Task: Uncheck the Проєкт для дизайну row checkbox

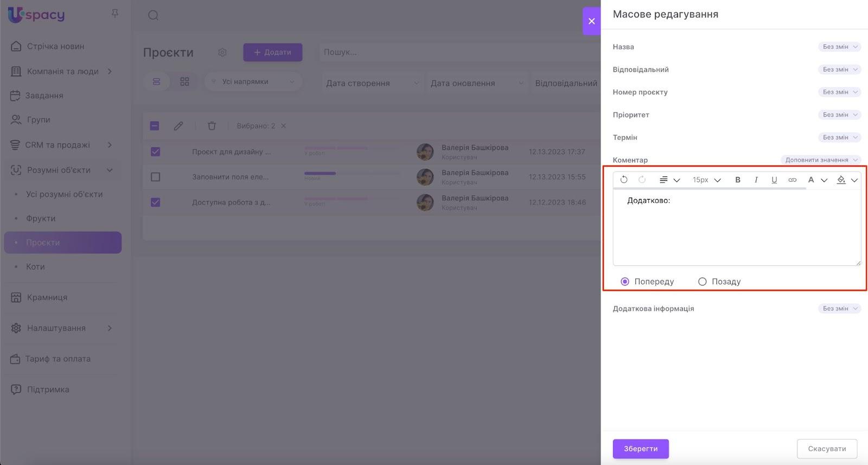Action: (x=155, y=152)
